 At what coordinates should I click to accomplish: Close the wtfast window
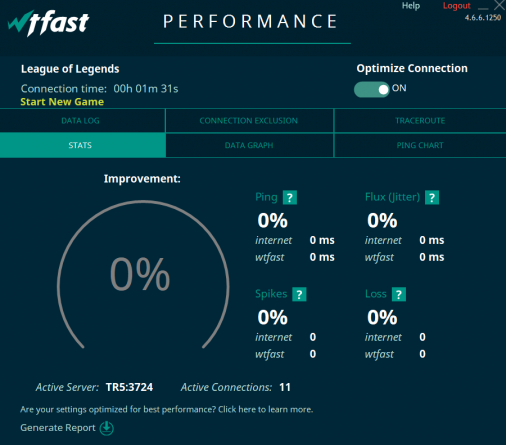tap(499, 5)
